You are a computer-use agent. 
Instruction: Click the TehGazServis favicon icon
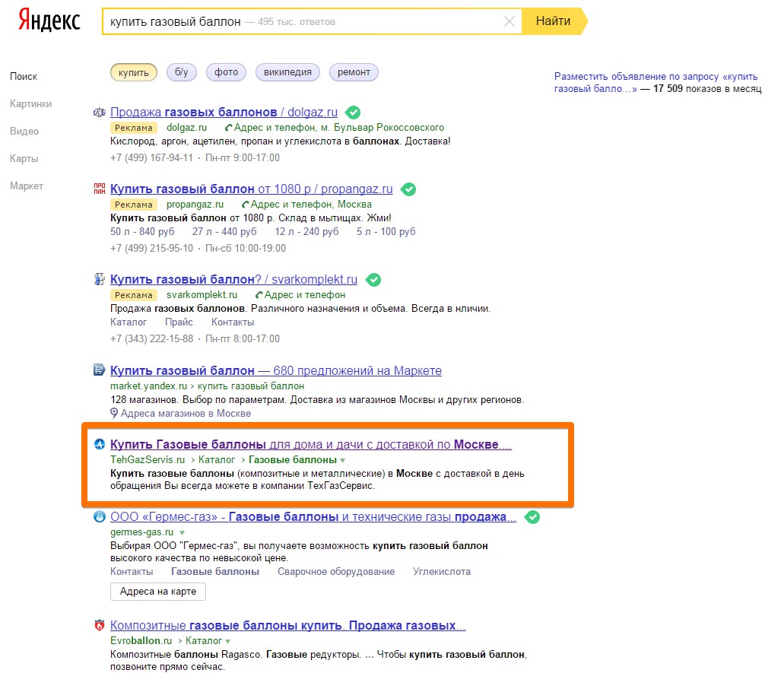100,444
